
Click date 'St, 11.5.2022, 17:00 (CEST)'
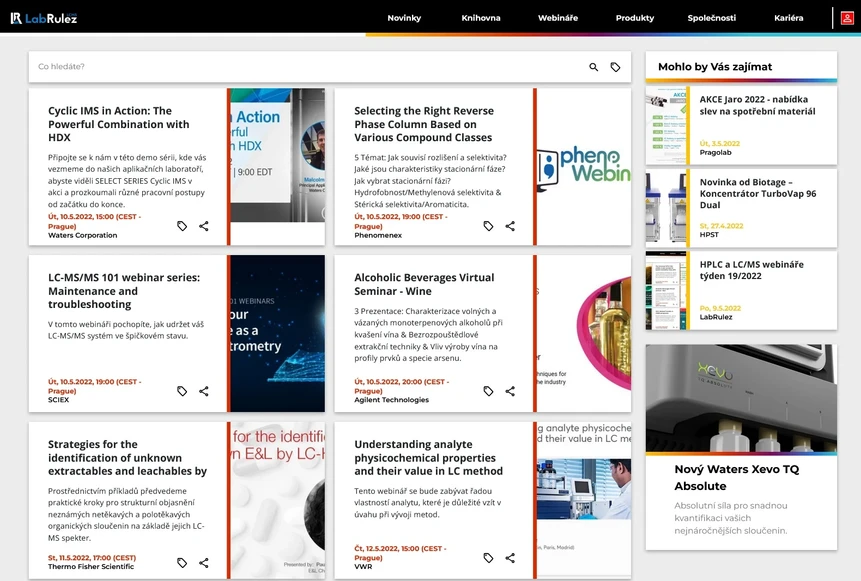coord(92,557)
